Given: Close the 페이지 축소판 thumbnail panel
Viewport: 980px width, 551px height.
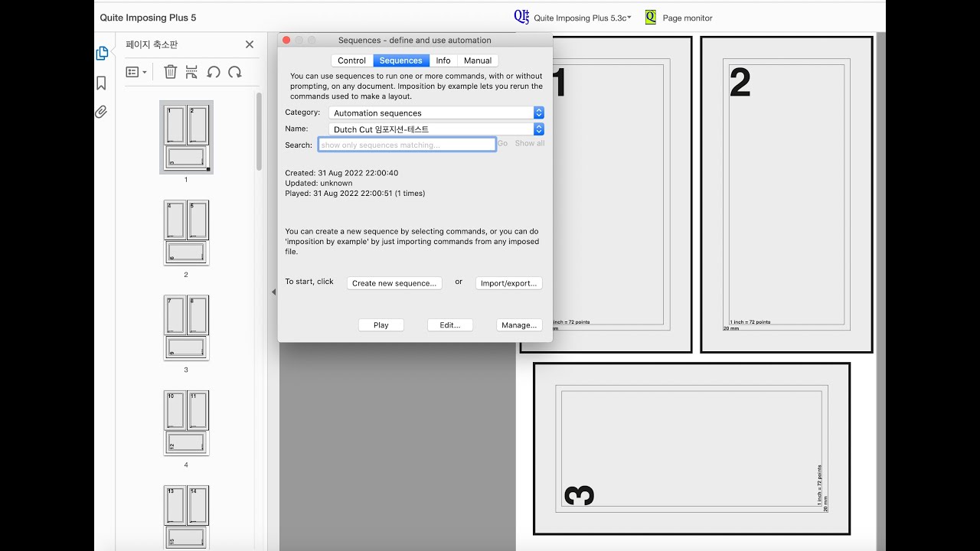Looking at the screenshot, I should tap(250, 44).
